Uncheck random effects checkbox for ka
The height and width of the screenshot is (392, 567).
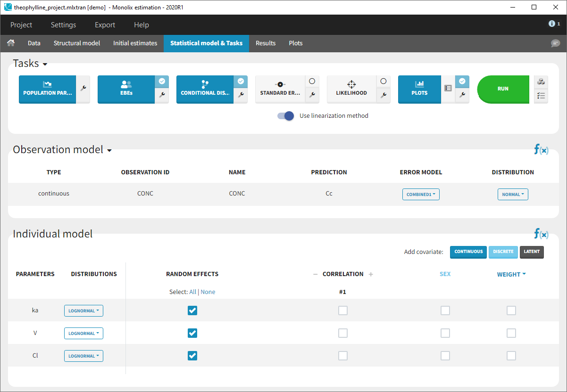[192, 310]
